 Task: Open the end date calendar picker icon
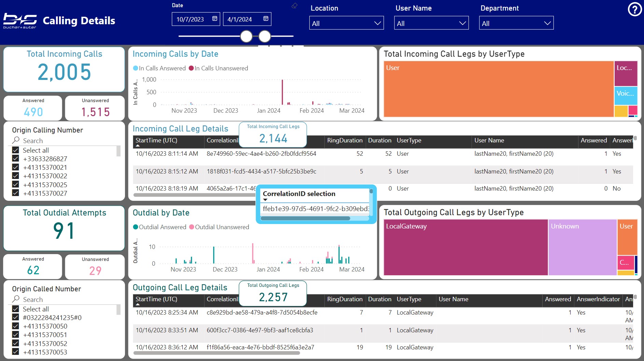point(266,19)
